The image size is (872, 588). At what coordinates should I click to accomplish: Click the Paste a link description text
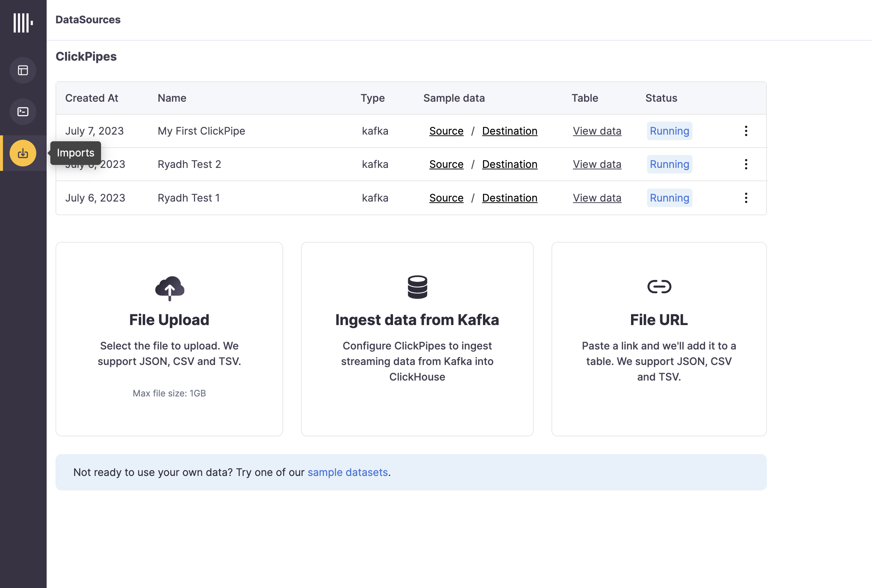(x=659, y=362)
